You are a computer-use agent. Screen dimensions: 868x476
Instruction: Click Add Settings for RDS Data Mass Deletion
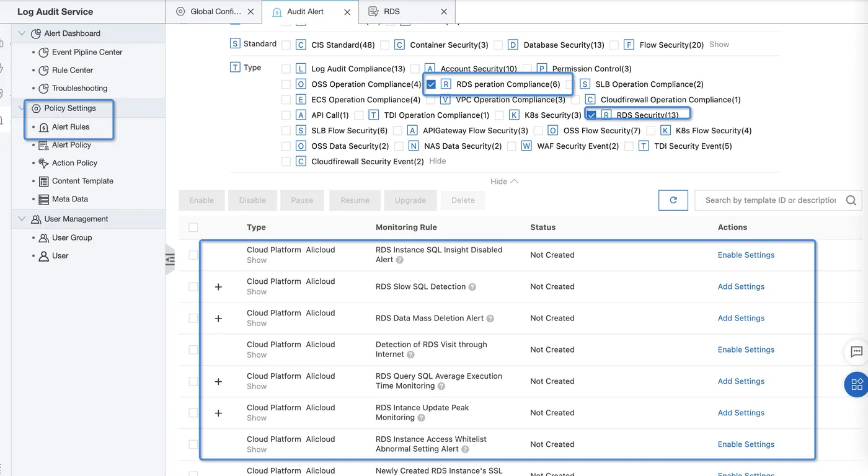pos(741,319)
